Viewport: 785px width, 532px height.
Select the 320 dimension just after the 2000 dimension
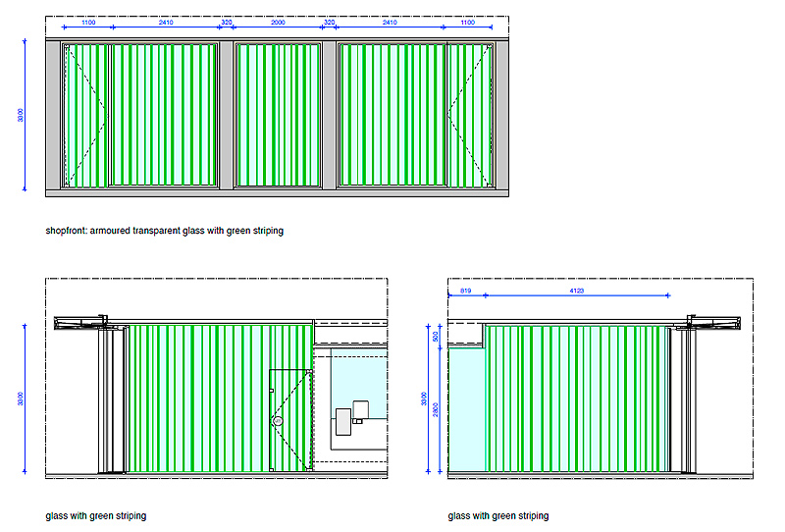pyautogui.click(x=329, y=23)
